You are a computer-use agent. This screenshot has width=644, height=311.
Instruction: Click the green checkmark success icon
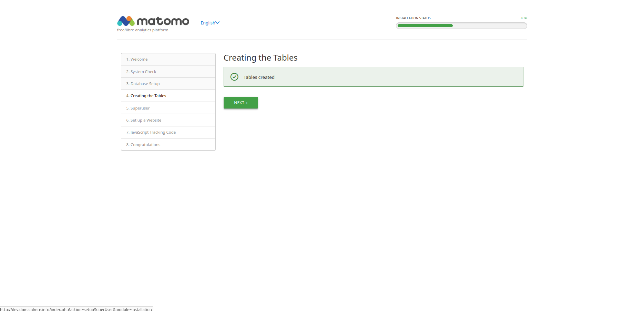[x=234, y=77]
